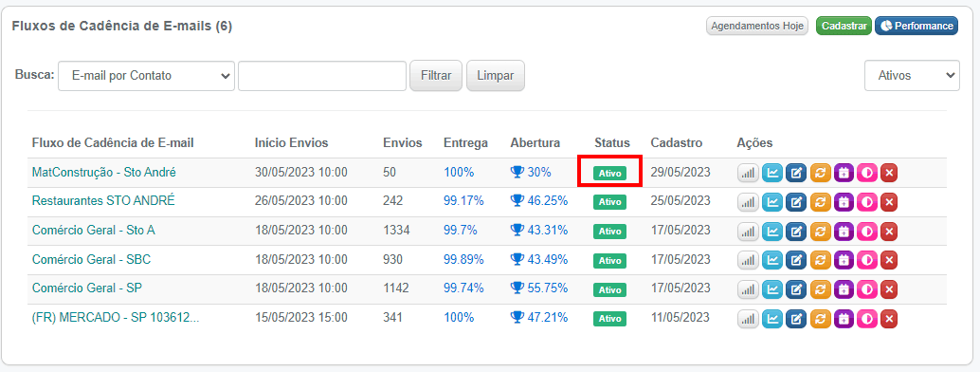Edit the Restaurantes STO ANDRÉ flow

click(795, 201)
